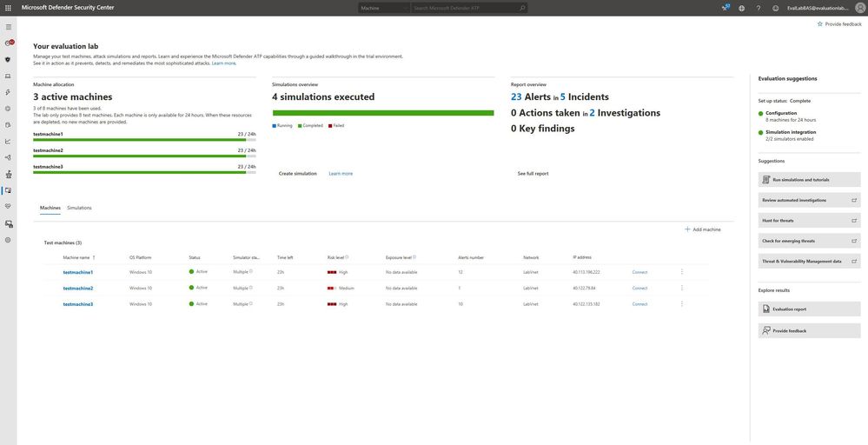Connect to testmachine3
Screen dimensions: 868x445
pyautogui.click(x=640, y=304)
